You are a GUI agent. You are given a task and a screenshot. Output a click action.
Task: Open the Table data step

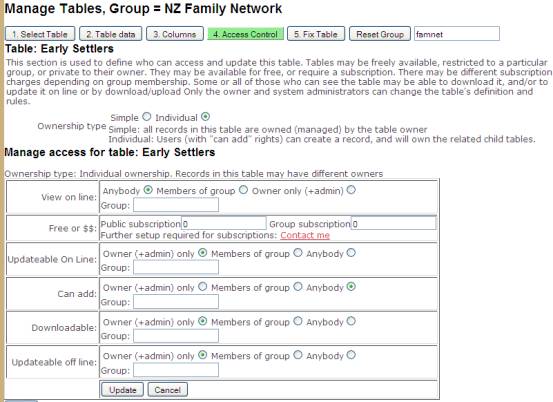[x=111, y=34]
